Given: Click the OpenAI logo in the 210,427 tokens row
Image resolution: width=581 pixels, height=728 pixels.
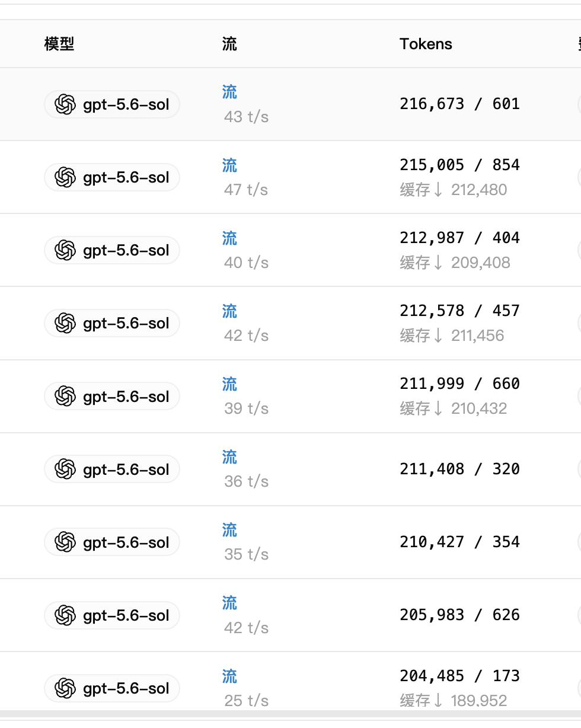Looking at the screenshot, I should coord(65,542).
